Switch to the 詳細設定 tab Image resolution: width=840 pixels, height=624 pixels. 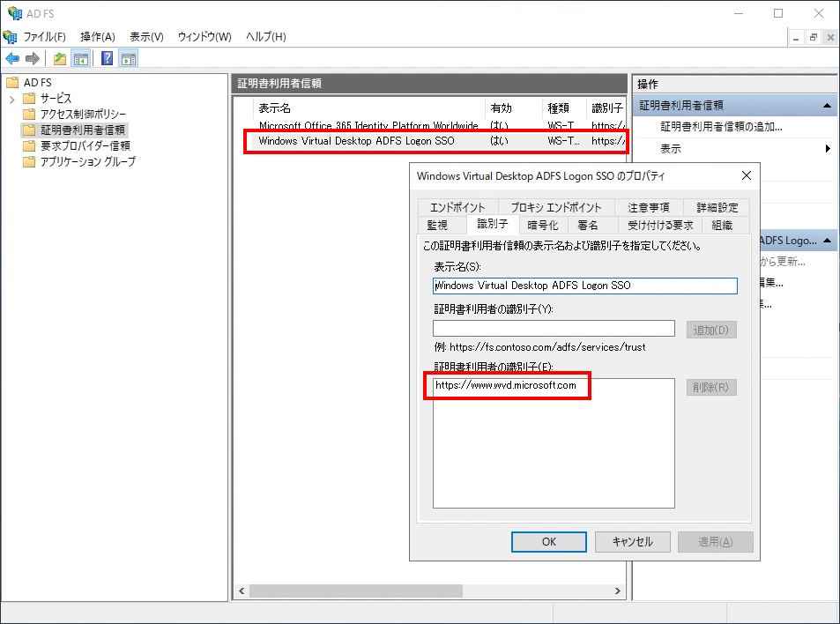pyautogui.click(x=717, y=207)
